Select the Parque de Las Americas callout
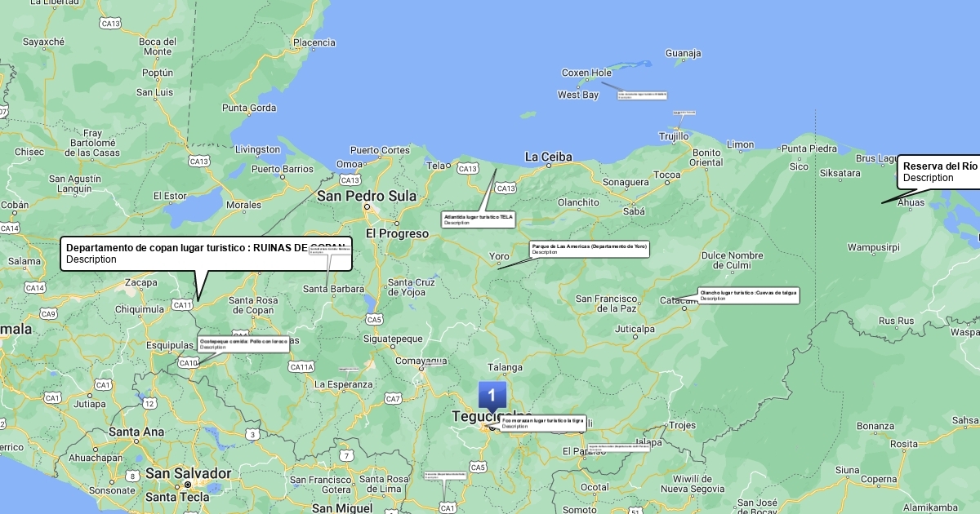Image resolution: width=980 pixels, height=514 pixels. coord(589,249)
